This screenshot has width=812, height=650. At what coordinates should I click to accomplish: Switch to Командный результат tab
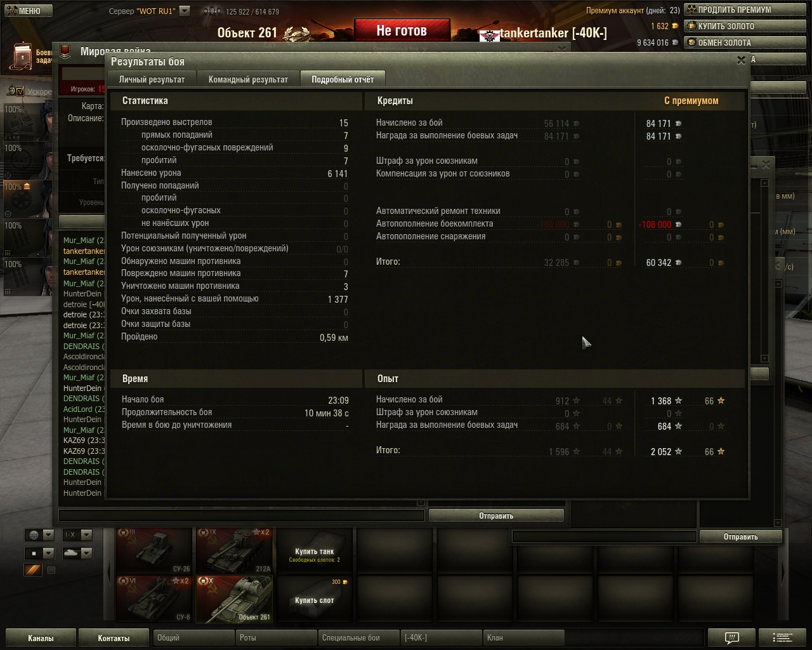coord(248,79)
